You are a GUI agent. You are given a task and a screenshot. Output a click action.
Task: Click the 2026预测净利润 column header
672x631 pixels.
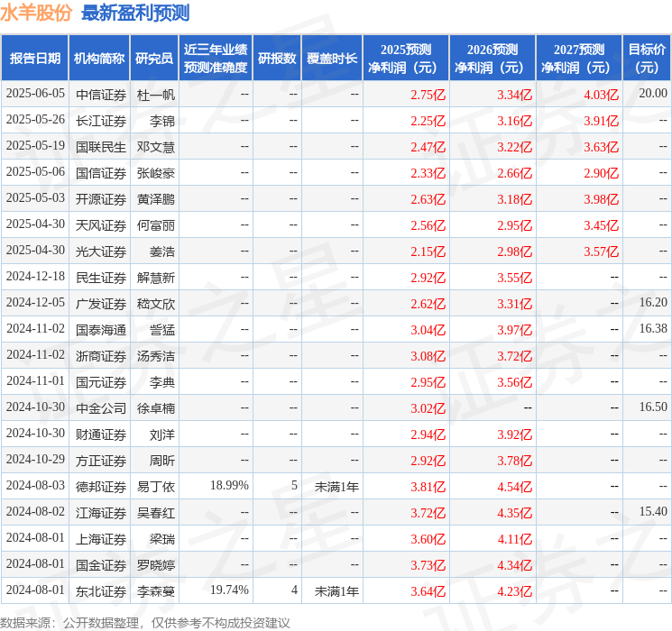tap(492, 58)
